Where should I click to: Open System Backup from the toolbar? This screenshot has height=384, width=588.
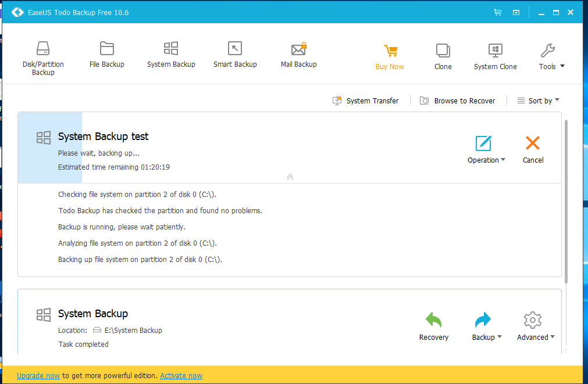coord(171,55)
